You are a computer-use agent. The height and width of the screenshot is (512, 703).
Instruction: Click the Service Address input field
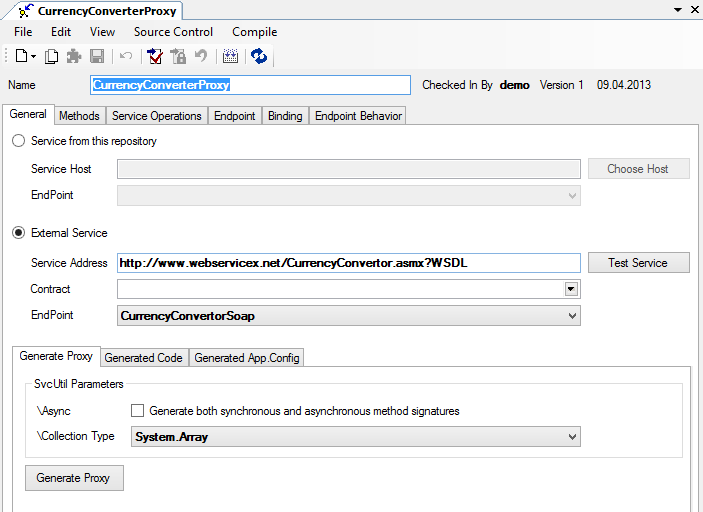pos(348,263)
